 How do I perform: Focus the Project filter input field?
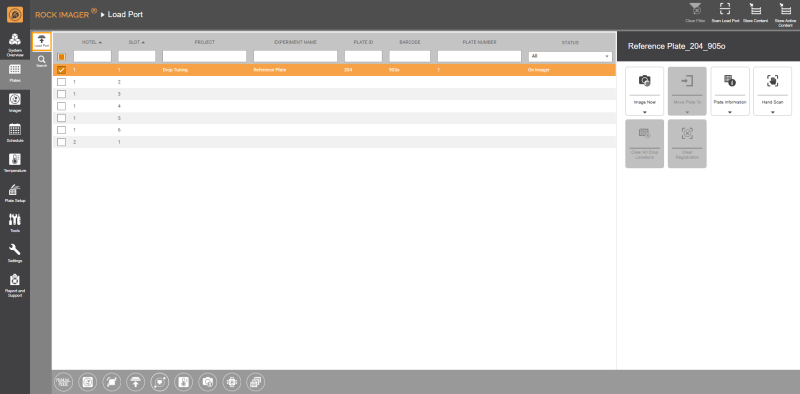point(205,56)
